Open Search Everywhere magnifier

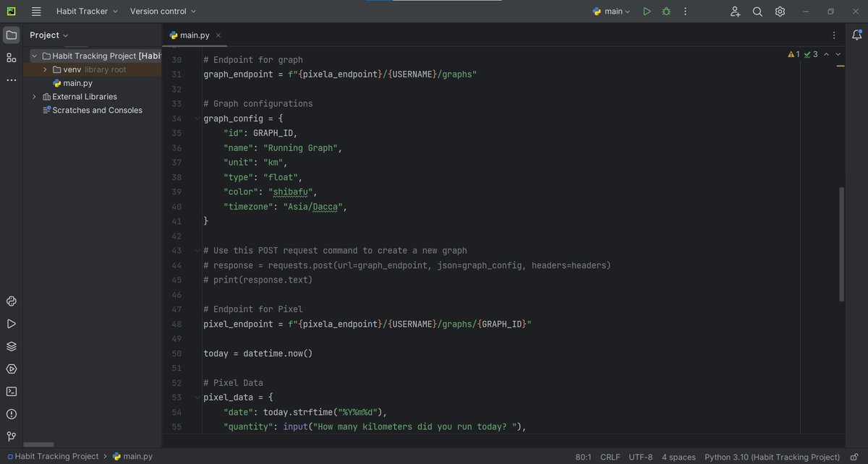757,12
